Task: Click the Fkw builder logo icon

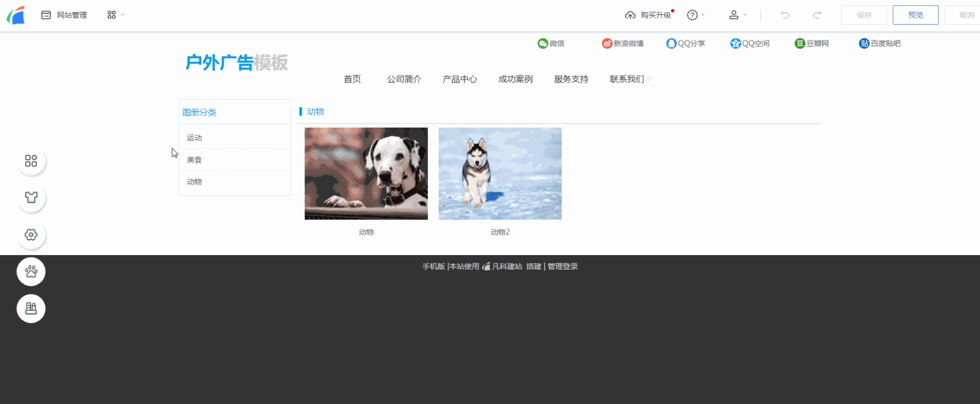Action: (x=16, y=15)
